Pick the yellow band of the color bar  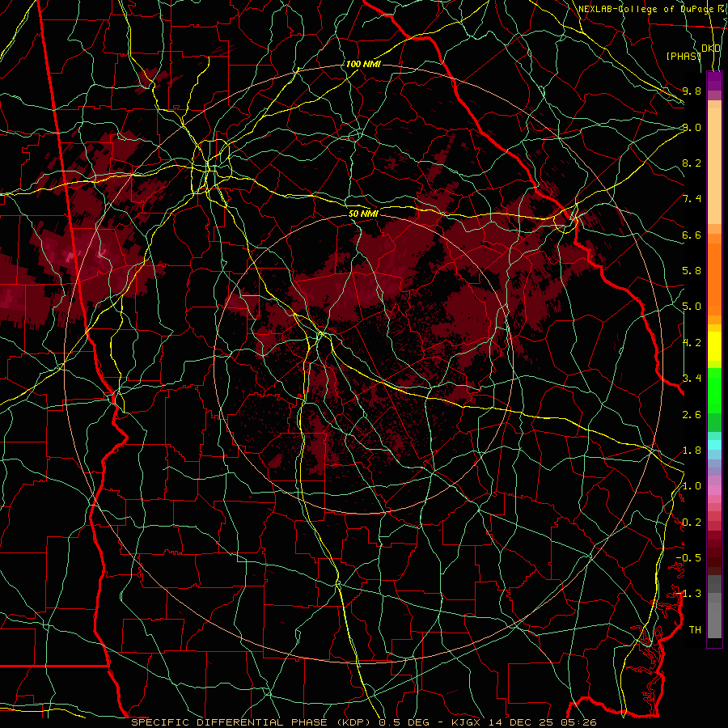point(714,346)
